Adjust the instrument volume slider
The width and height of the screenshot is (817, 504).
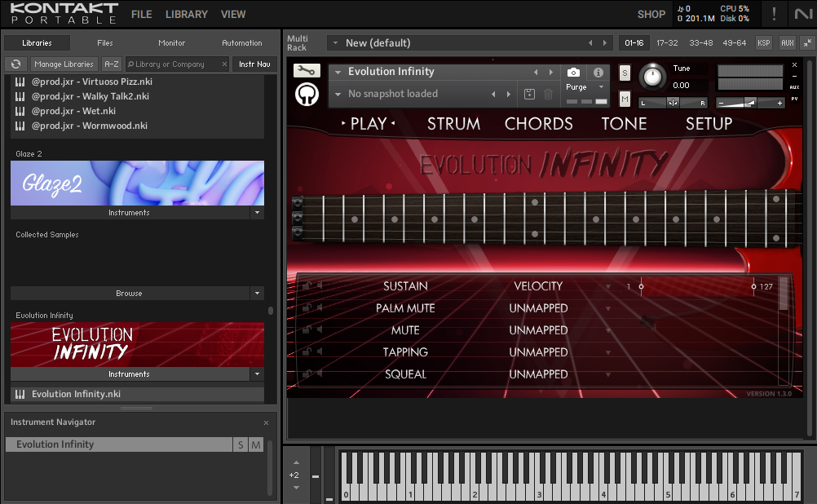(750, 103)
